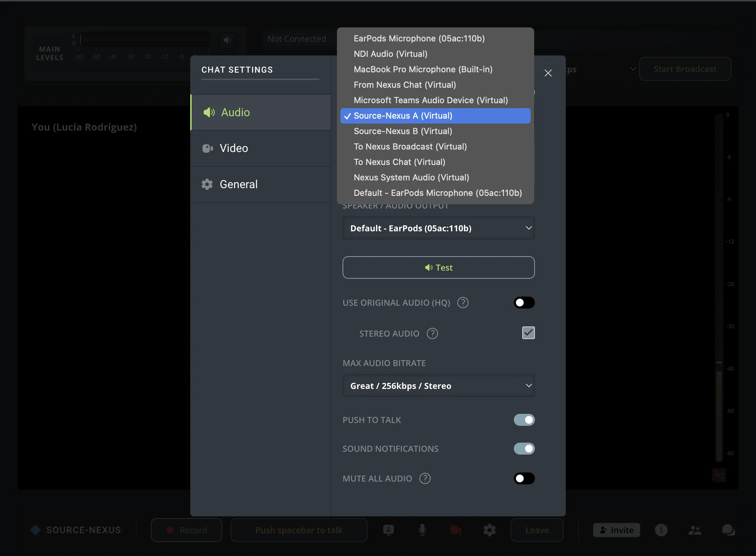The width and height of the screenshot is (756, 556).
Task: Click the Test speaker button
Action: coord(438,267)
